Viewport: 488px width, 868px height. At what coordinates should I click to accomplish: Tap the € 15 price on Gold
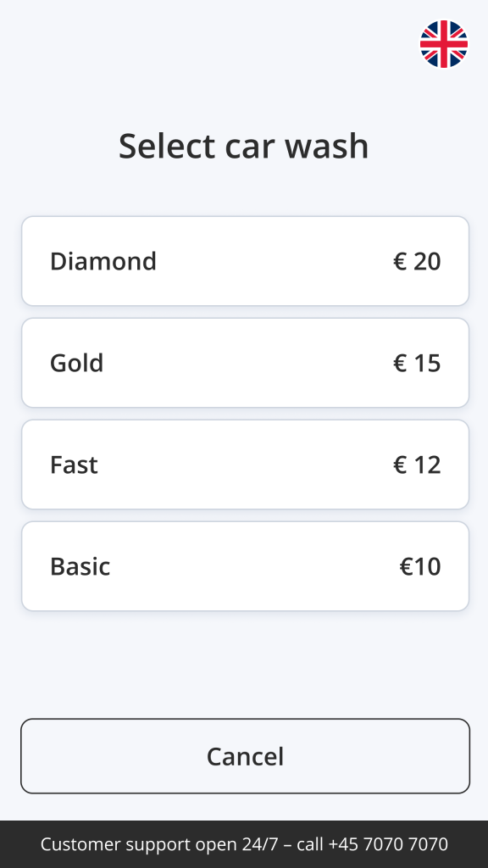tap(417, 363)
